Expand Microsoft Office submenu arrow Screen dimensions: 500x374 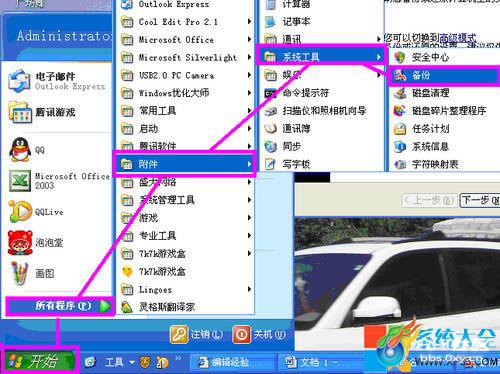[x=249, y=39]
